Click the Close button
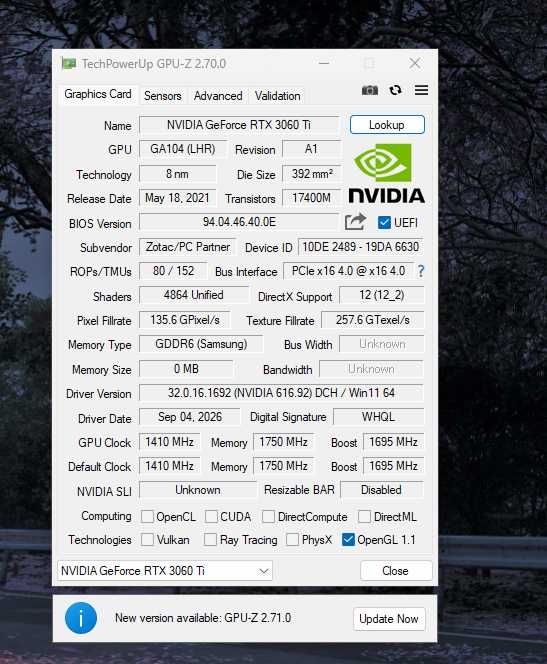Image resolution: width=547 pixels, height=664 pixels. 396,571
